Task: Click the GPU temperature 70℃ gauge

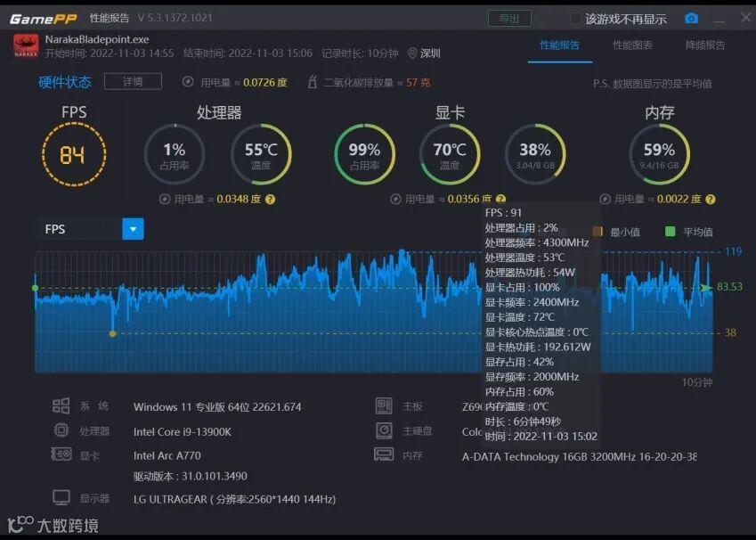Action: click(x=450, y=154)
